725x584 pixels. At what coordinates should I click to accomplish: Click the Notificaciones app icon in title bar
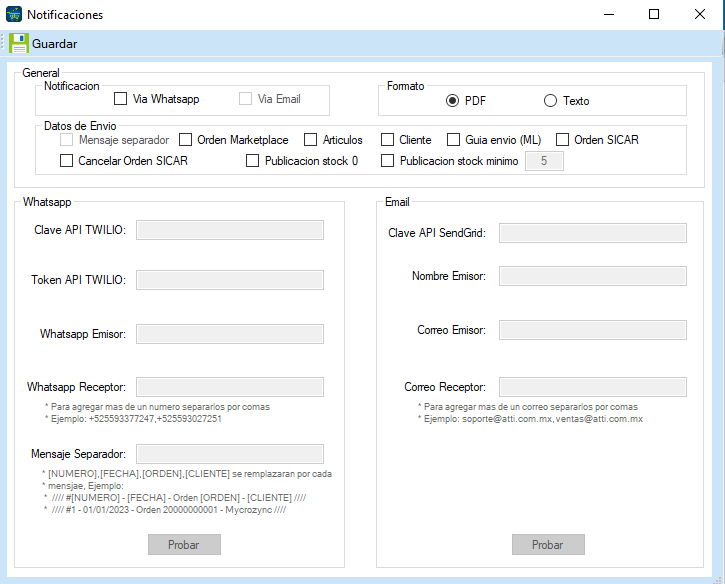point(14,14)
